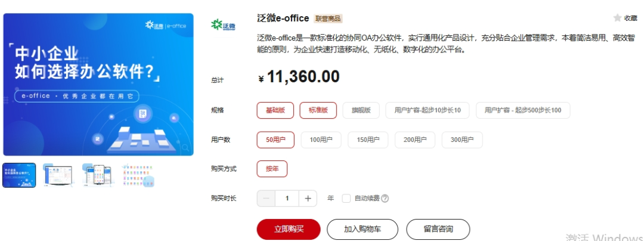Viewport: 644px width, 241px height.
Task: Enable the 自动续费 auto-renew checkbox
Action: tap(346, 198)
